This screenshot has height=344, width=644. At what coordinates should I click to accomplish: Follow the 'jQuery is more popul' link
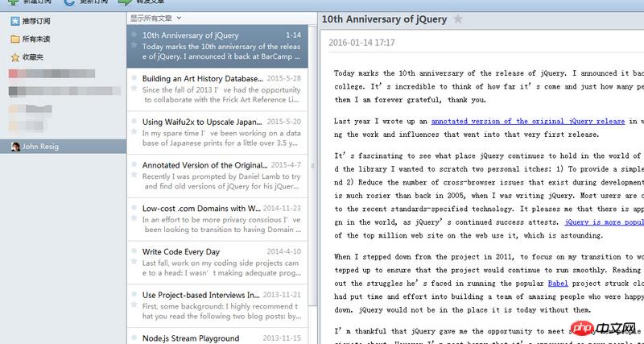click(x=604, y=222)
